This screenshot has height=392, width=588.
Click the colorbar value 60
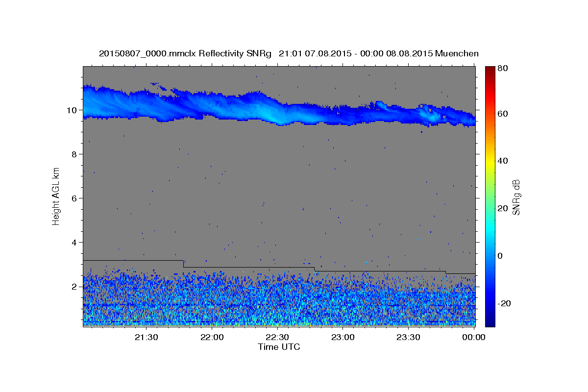click(503, 114)
